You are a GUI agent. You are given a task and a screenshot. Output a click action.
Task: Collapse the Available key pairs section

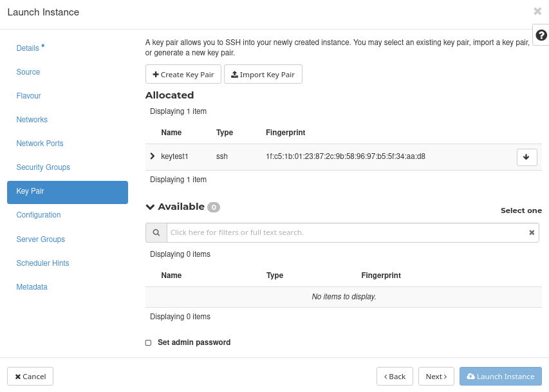coord(149,207)
